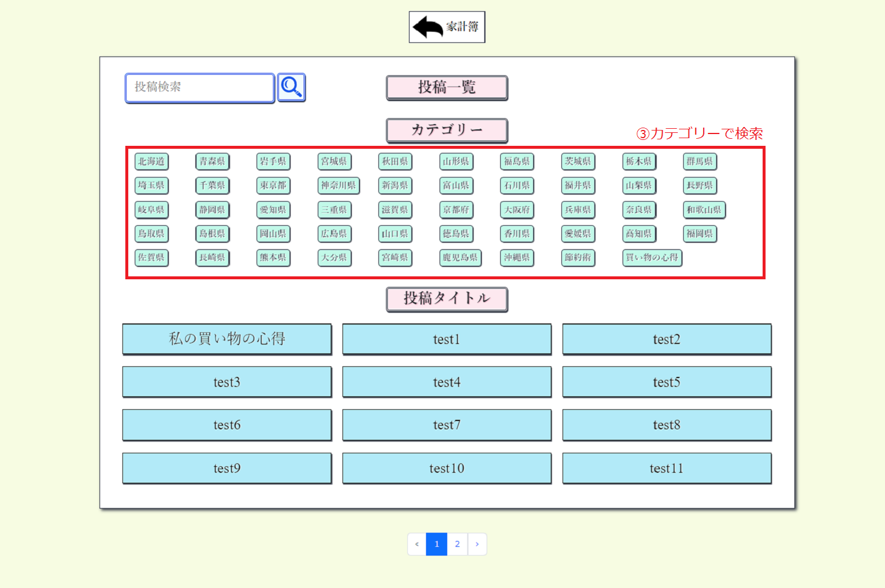The image size is (885, 588).
Task: Filter by 滋賀県 tag
Action: tap(395, 210)
